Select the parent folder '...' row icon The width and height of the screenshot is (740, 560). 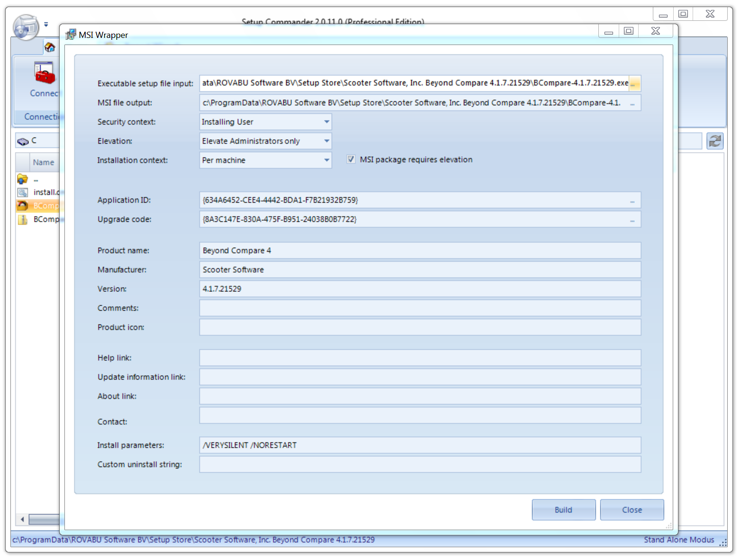pyautogui.click(x=22, y=179)
